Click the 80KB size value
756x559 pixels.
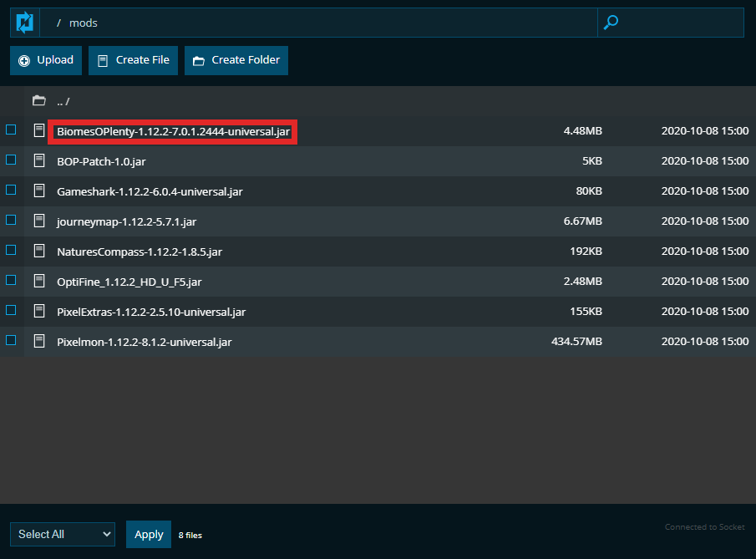[589, 191]
